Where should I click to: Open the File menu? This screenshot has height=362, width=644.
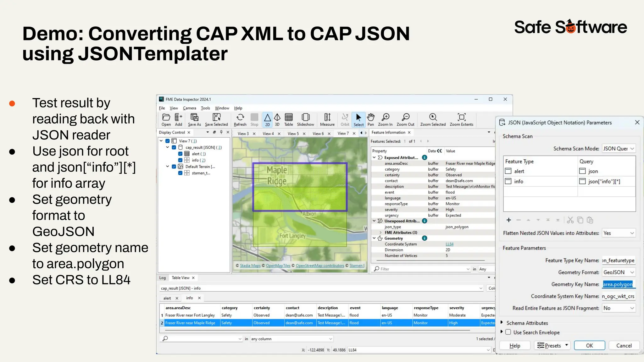tap(162, 108)
